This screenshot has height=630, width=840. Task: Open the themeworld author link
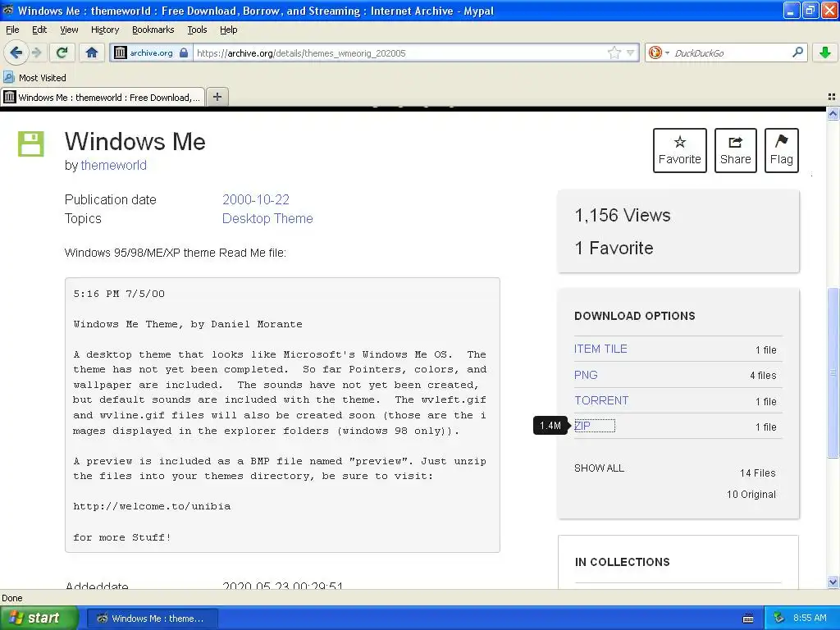[113, 165]
